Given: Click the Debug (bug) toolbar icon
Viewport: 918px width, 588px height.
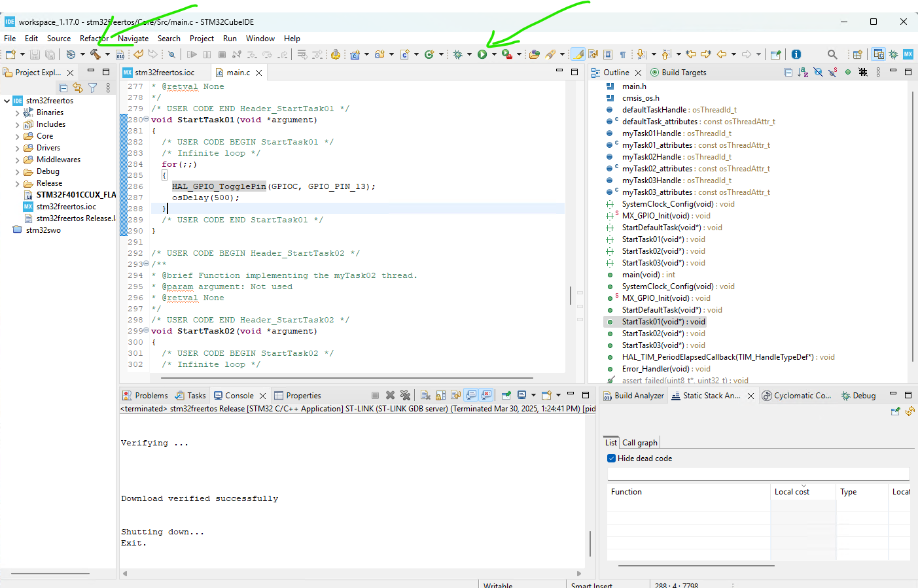Looking at the screenshot, I should pos(457,54).
